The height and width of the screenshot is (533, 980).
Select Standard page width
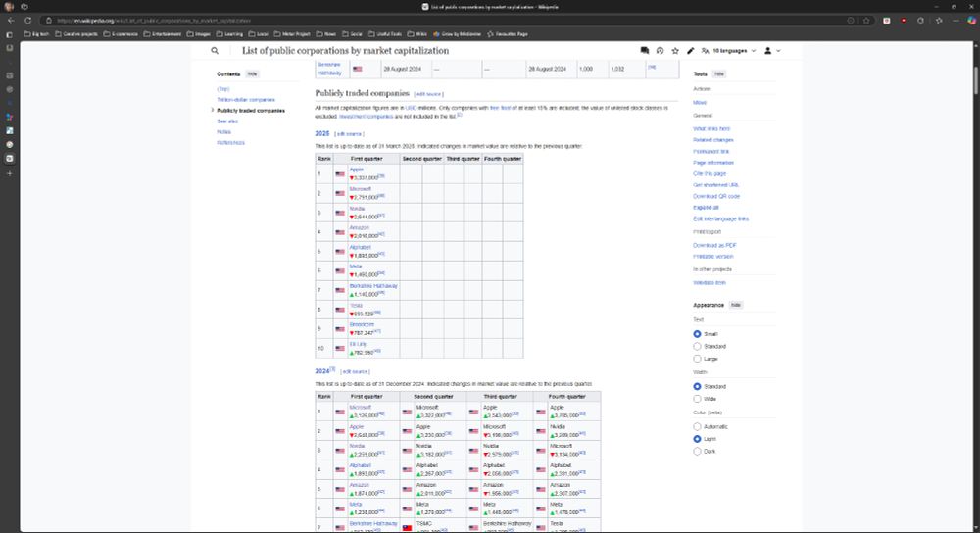697,386
